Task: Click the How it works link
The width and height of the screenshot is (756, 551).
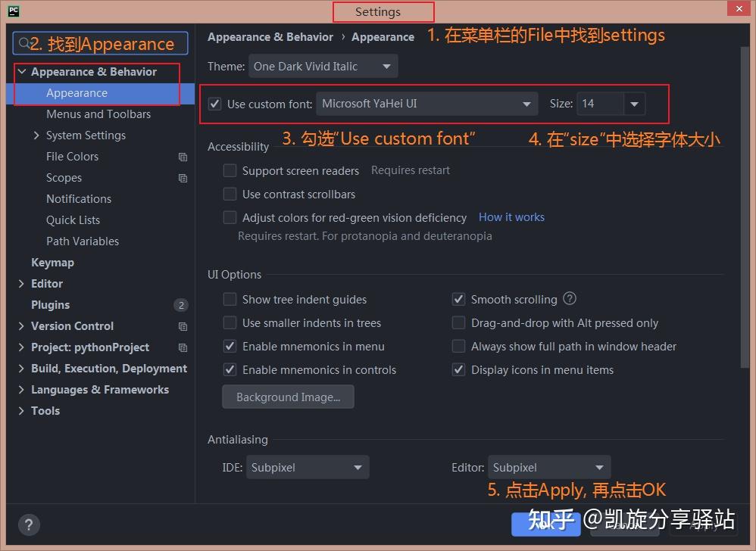Action: [x=511, y=217]
